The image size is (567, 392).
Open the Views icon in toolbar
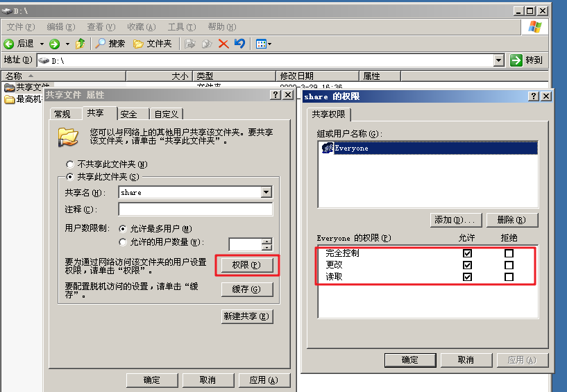261,44
